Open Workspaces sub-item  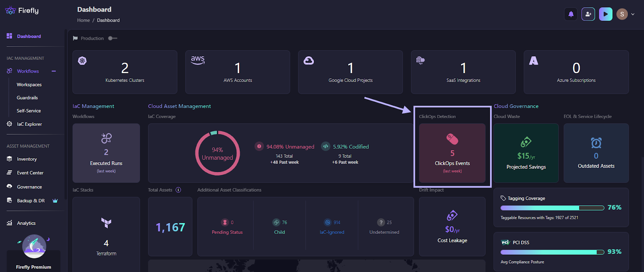point(29,85)
